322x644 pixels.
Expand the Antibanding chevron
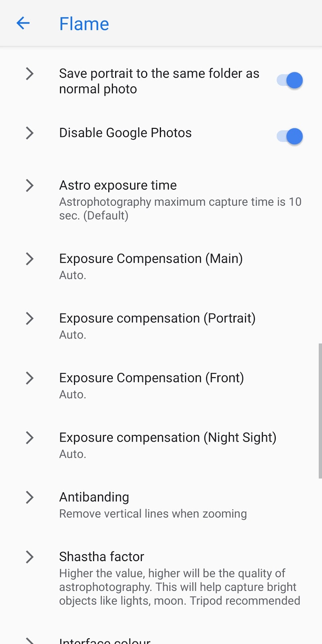pos(29,497)
